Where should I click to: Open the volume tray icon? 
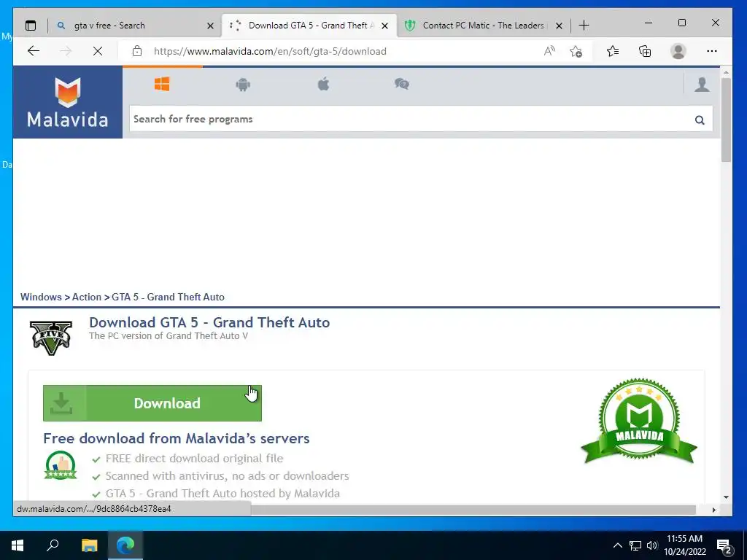coord(652,545)
